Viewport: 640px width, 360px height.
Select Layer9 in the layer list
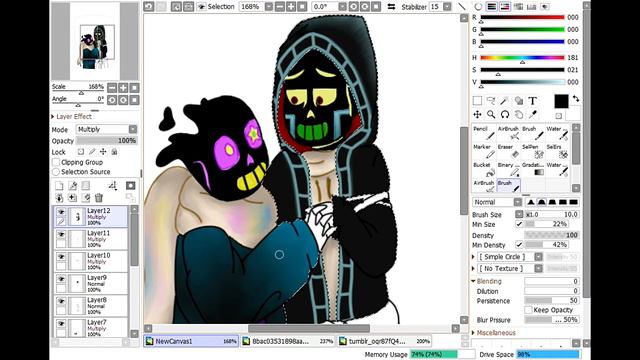91,283
